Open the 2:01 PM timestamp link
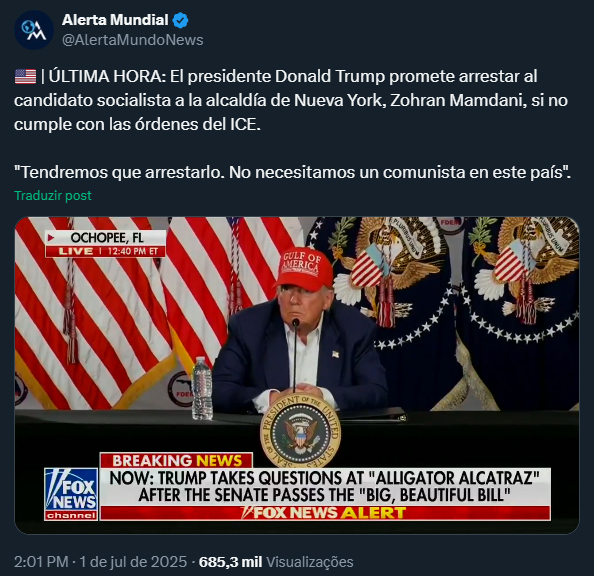The height and width of the screenshot is (576, 594). point(41,562)
